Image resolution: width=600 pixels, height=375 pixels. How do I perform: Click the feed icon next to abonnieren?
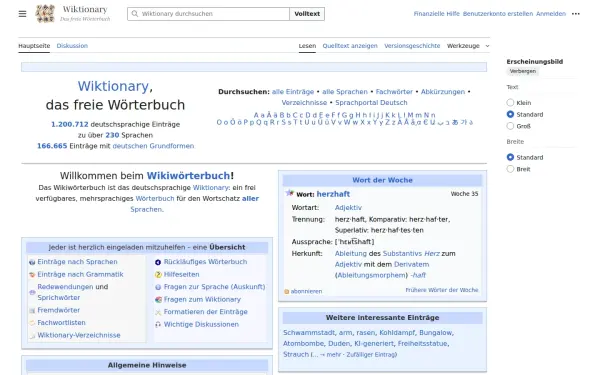(x=287, y=292)
